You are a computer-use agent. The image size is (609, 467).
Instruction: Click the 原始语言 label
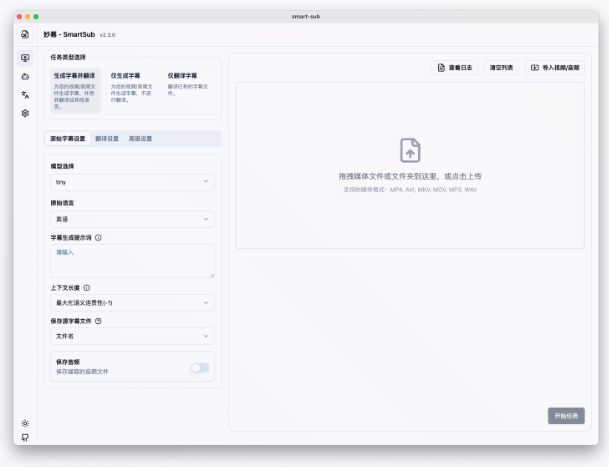(62, 203)
